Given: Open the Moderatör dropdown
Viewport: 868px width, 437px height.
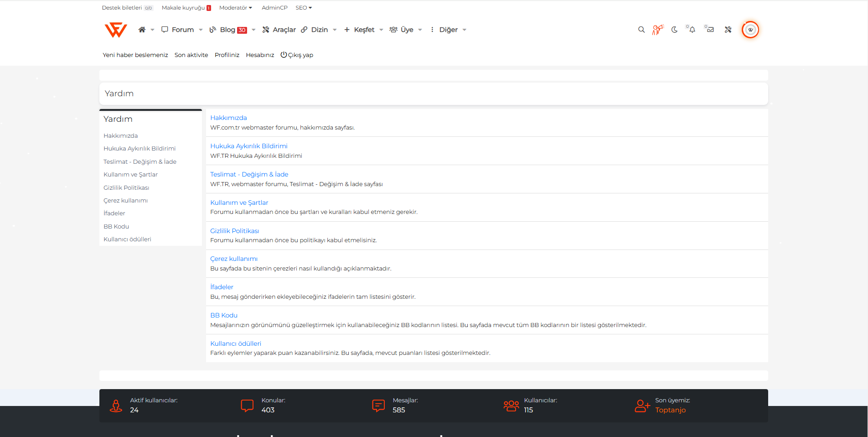Looking at the screenshot, I should [235, 8].
